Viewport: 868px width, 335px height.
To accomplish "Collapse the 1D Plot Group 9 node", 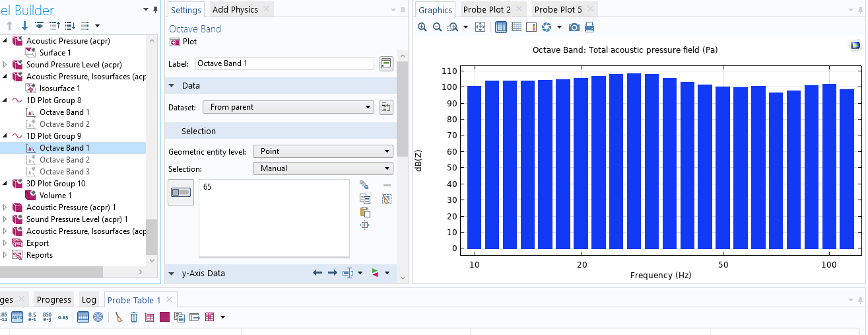I will (5, 136).
